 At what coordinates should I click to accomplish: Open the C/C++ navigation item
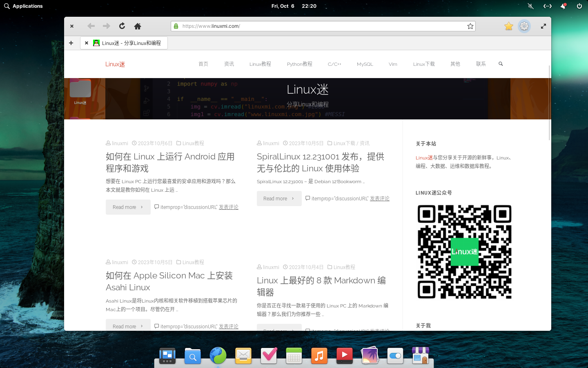tap(334, 64)
